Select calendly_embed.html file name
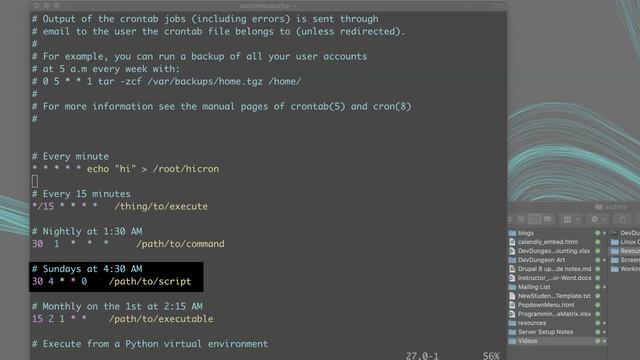The width and height of the screenshot is (640, 360). (548, 242)
